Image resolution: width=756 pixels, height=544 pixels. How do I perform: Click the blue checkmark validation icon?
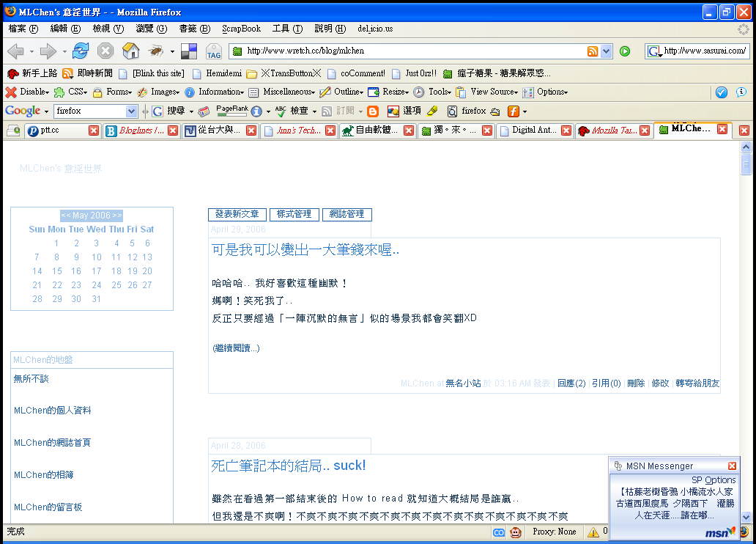click(722, 92)
